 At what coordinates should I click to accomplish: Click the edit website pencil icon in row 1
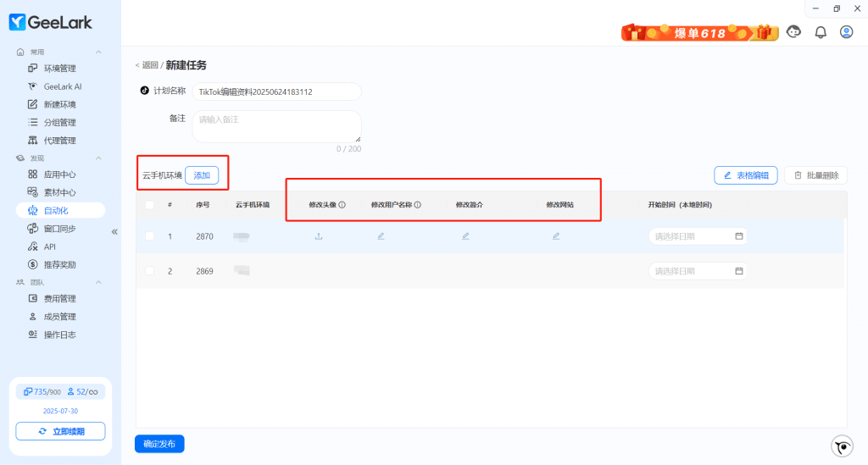click(x=556, y=236)
